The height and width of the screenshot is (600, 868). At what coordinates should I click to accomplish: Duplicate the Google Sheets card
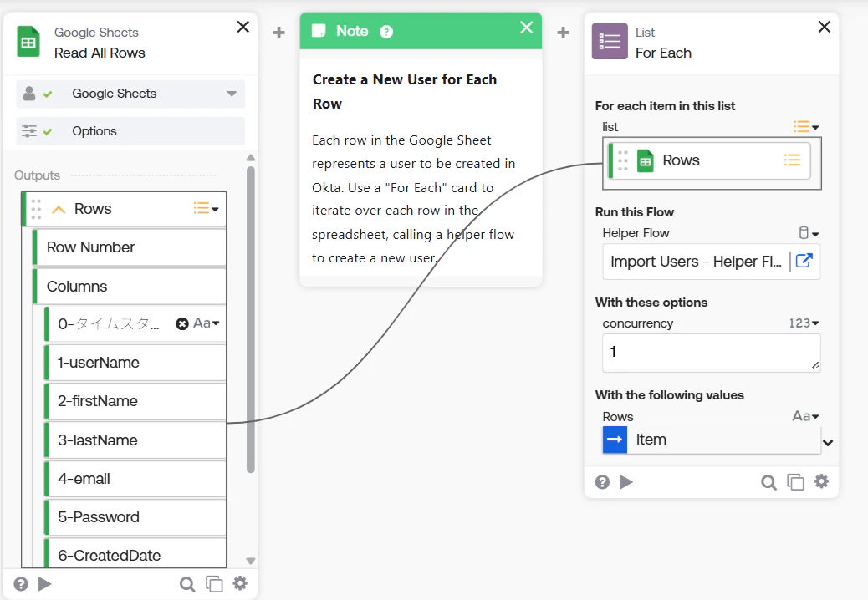[x=214, y=584]
